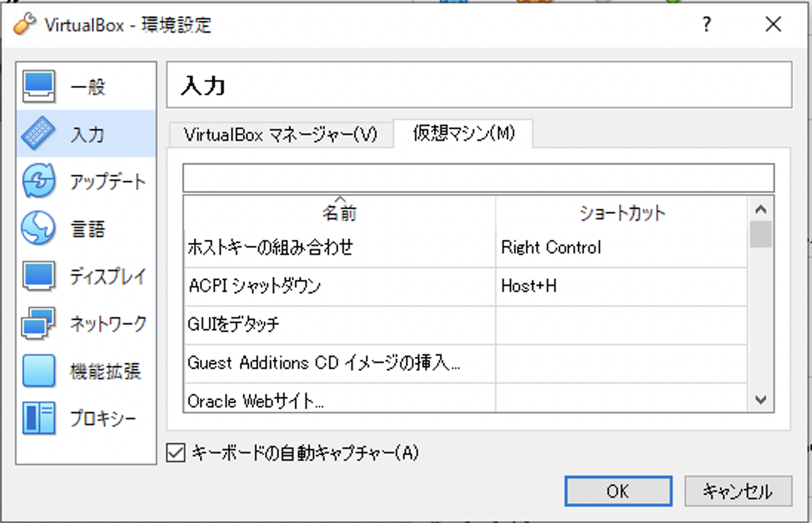
Task: Click the 名前 column header to sort
Action: tap(341, 213)
